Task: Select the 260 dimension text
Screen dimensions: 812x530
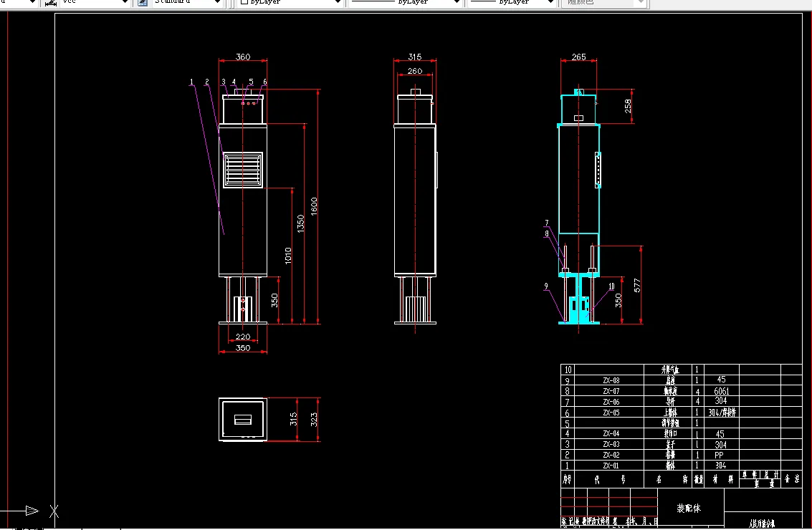Action: [x=415, y=71]
